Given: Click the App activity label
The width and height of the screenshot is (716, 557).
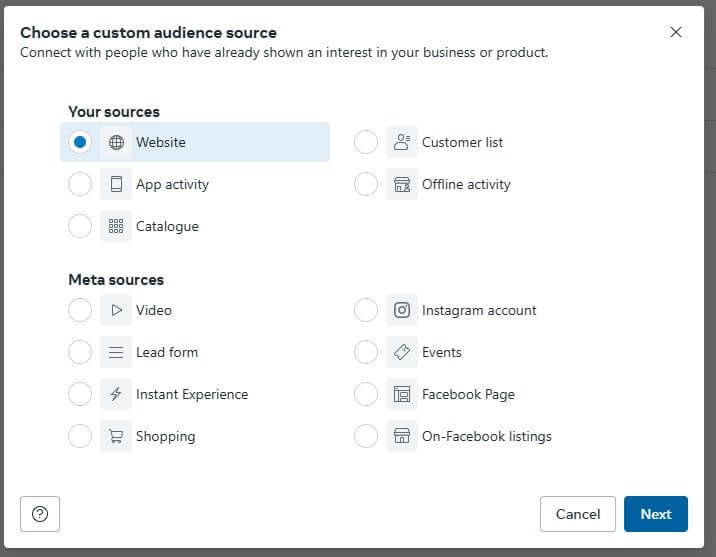Looking at the screenshot, I should coord(172,184).
